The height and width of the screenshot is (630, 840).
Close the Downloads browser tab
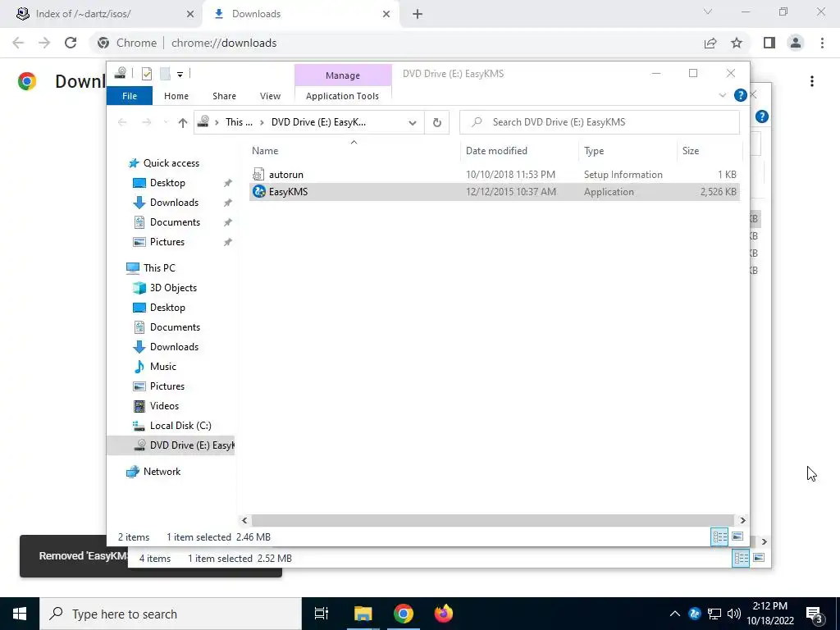386,14
